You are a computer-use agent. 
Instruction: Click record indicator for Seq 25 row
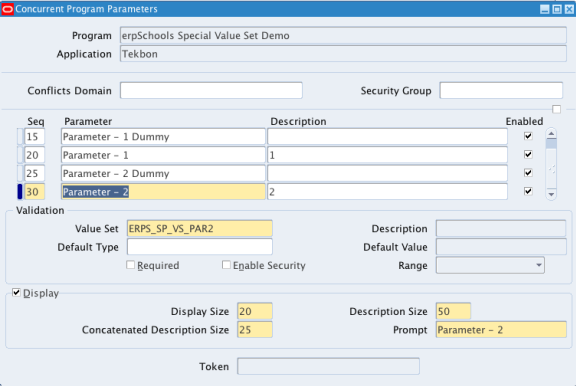20,173
